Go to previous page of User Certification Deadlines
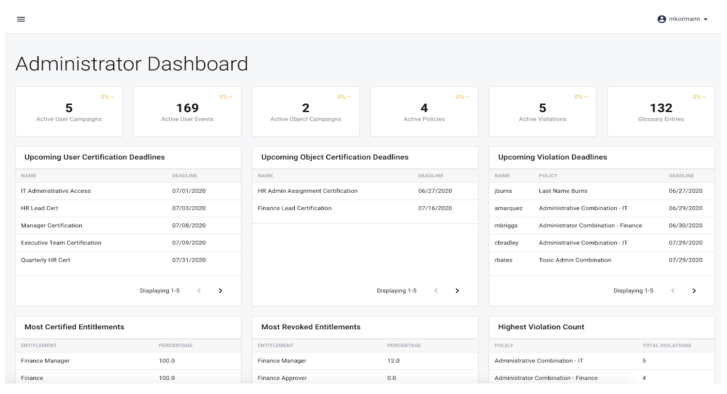 point(199,291)
